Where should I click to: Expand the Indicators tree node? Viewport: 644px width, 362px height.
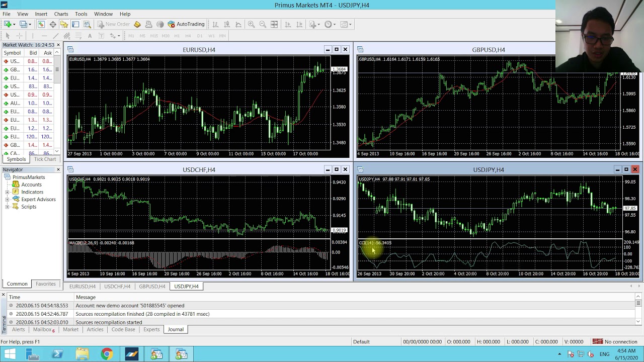pyautogui.click(x=8, y=192)
